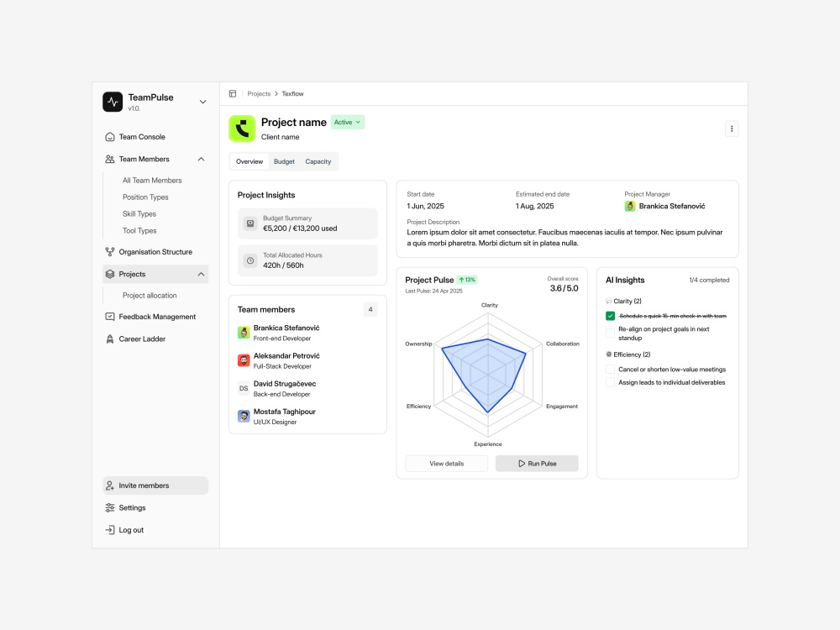The height and width of the screenshot is (630, 840).
Task: Click the Organisation Structure branch icon
Action: 110,252
